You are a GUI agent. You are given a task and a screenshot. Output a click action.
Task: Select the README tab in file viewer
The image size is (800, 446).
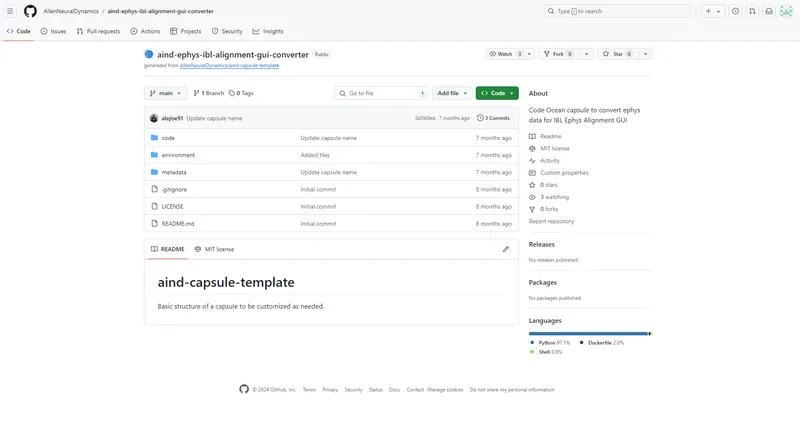(x=168, y=249)
